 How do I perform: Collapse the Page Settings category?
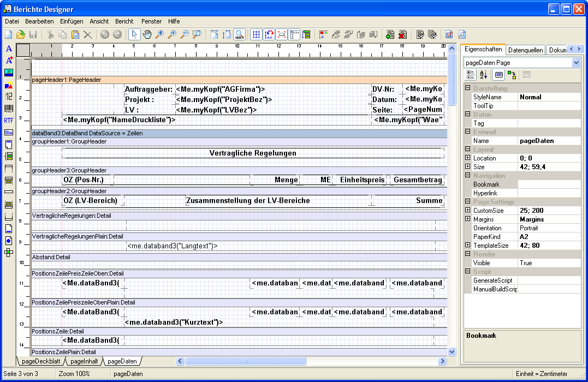[468, 201]
